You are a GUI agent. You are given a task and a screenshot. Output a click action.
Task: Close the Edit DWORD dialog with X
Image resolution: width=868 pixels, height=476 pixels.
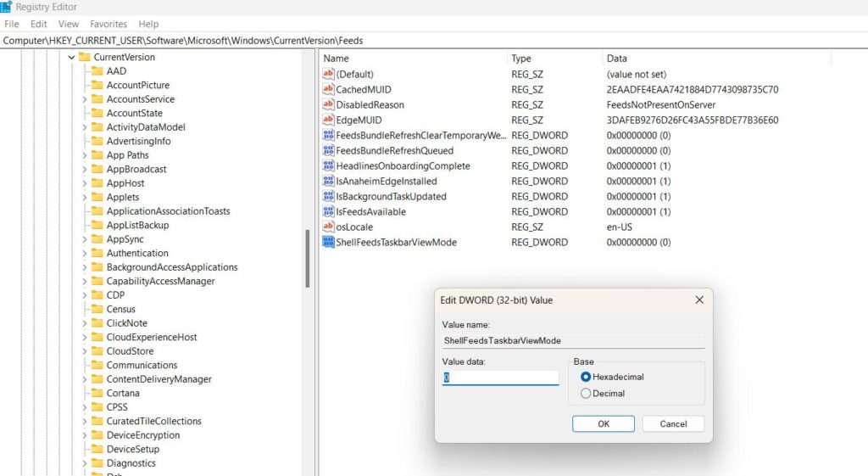coord(699,300)
